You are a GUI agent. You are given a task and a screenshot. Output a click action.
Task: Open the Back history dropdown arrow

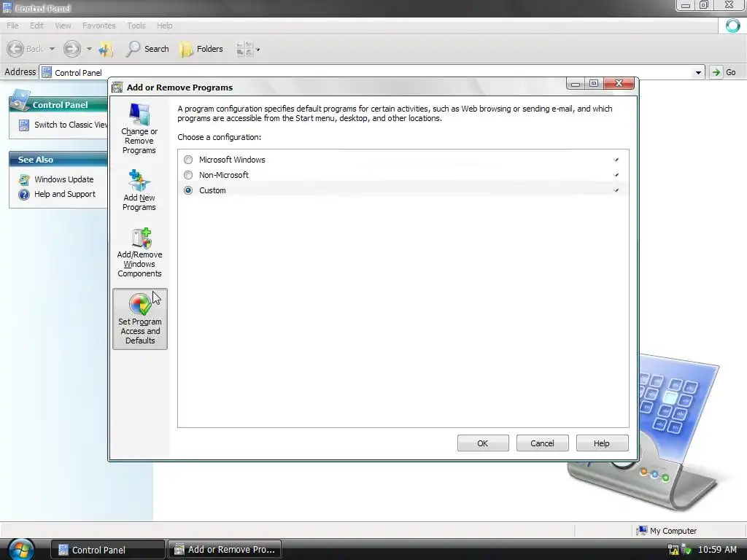point(52,49)
